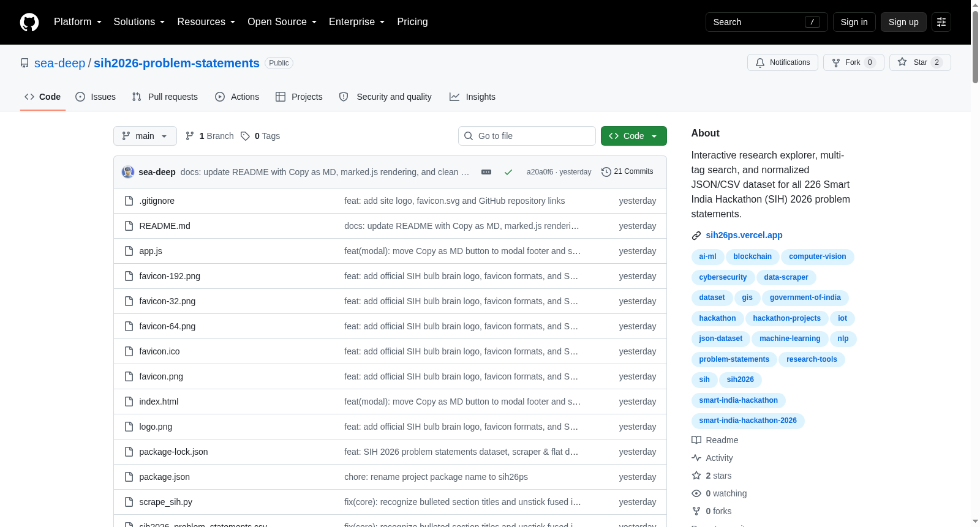Click the file icon of index.html row
This screenshot has width=980, height=527.
point(129,402)
